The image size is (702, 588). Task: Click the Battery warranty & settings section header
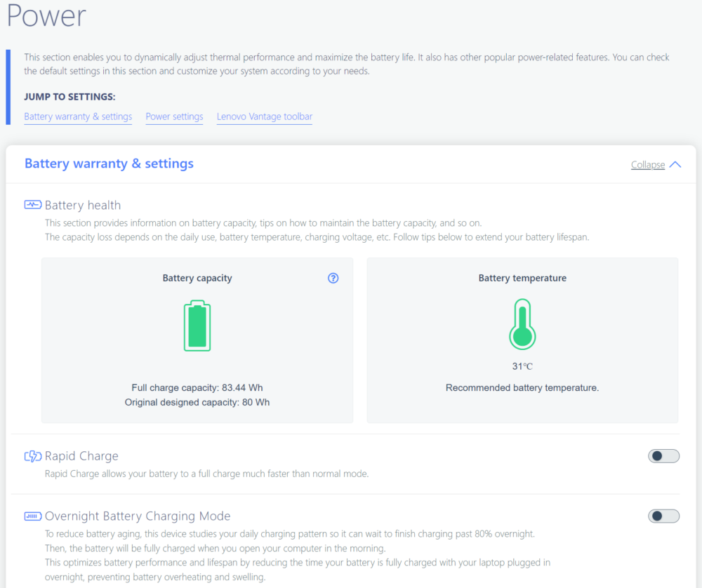pos(109,163)
